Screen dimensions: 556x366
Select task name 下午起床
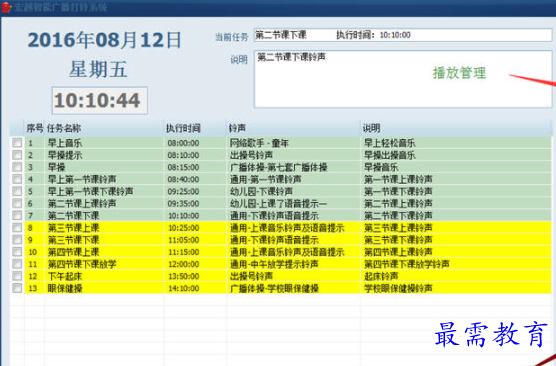point(65,276)
